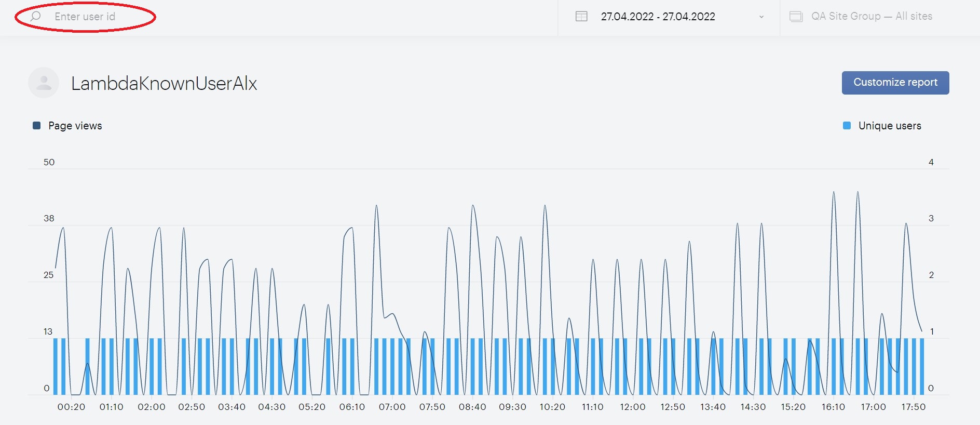Click the 50 value on left axis
980x425 pixels.
click(x=49, y=162)
